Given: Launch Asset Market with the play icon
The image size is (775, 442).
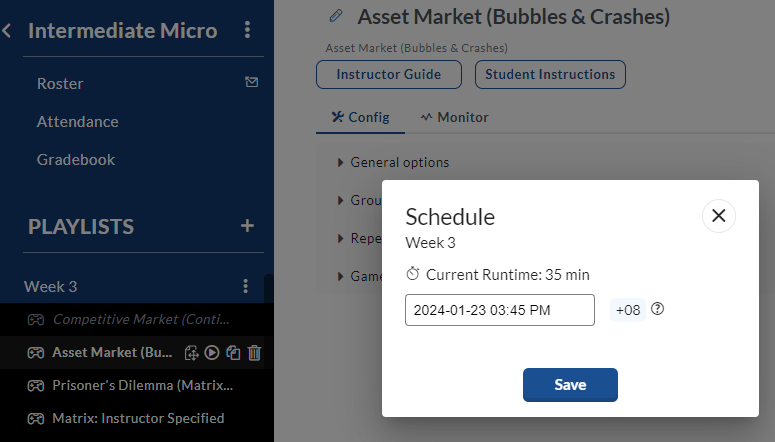Looking at the screenshot, I should tap(212, 353).
